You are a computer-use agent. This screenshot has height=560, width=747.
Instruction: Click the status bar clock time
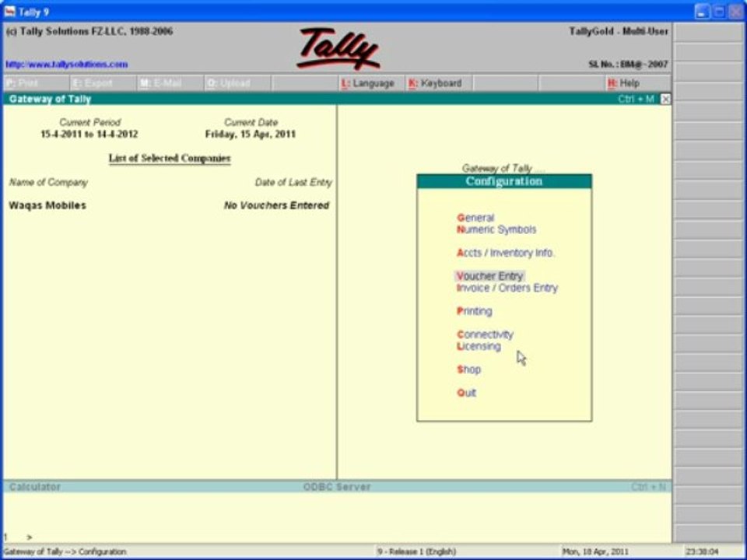pos(702,552)
